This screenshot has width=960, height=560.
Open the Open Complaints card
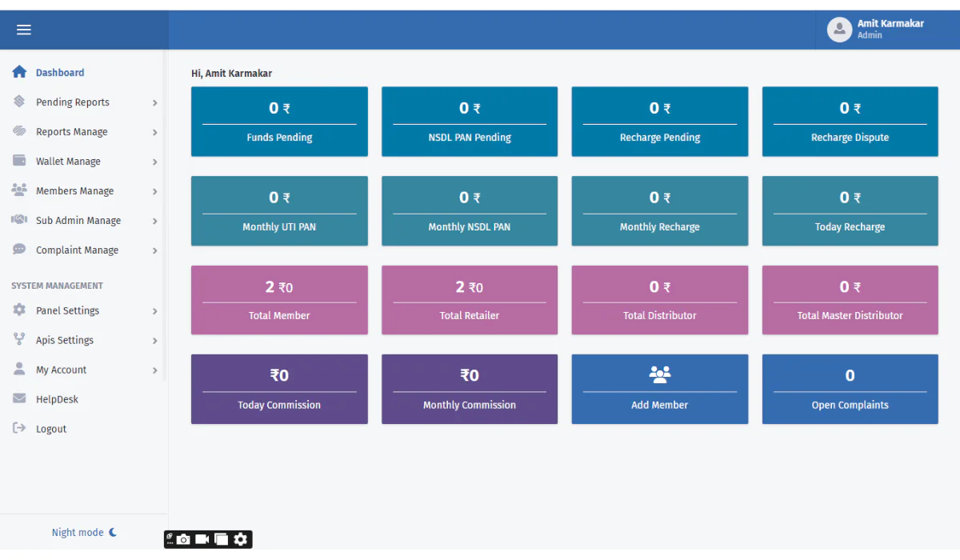point(850,389)
